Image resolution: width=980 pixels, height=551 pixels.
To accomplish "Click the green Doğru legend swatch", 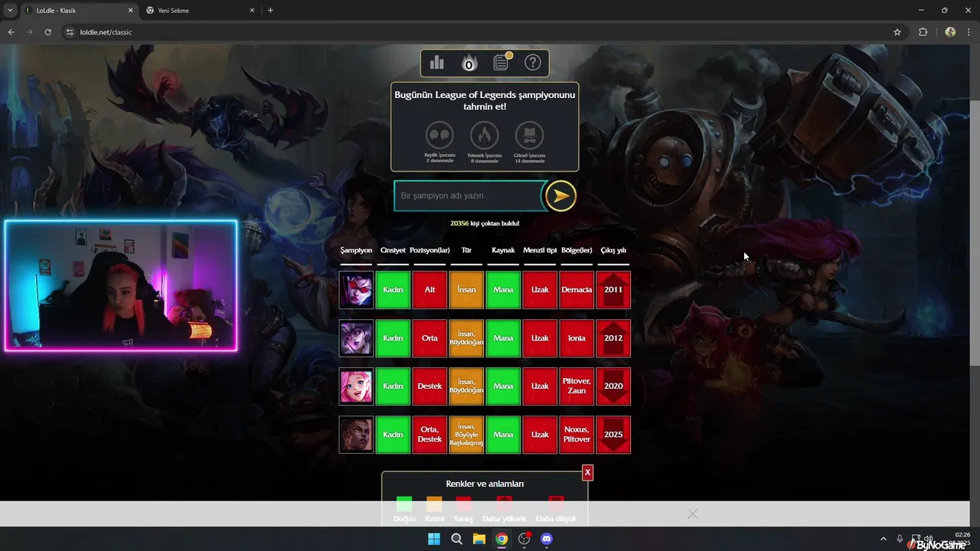I will click(404, 504).
